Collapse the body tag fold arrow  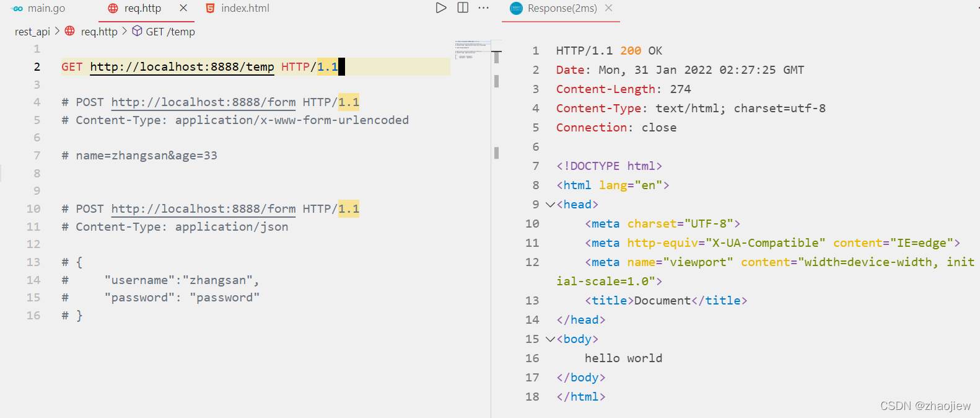(549, 339)
